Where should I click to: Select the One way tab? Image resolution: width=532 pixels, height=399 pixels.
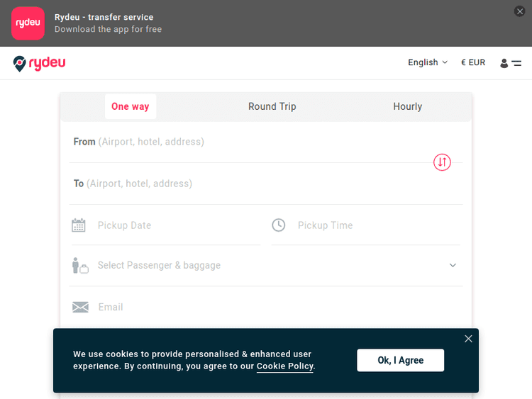pyautogui.click(x=131, y=106)
